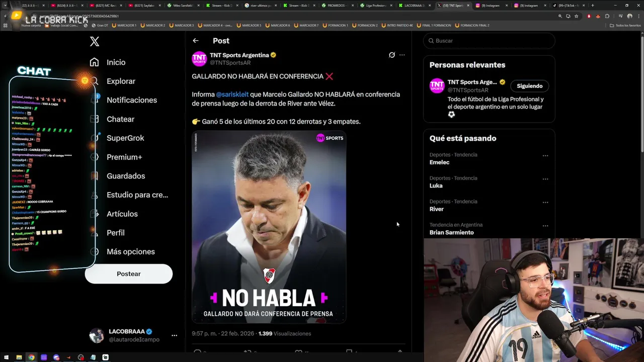Open the post's three-dot more menu
Viewport: 644px width, 362px height.
point(402,55)
